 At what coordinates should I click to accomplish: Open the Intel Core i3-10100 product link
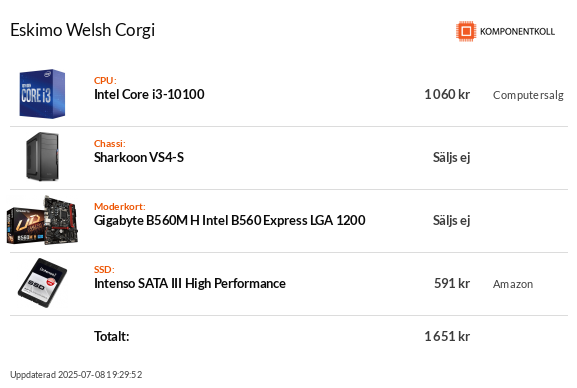pyautogui.click(x=149, y=95)
